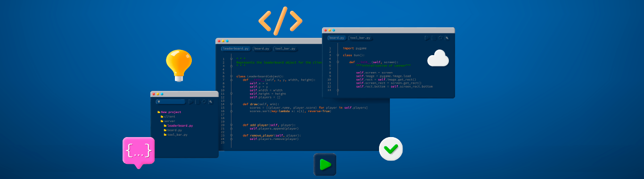The height and width of the screenshot is (179, 644).
Task: Click the orange code brackets icon
Action: tap(280, 21)
